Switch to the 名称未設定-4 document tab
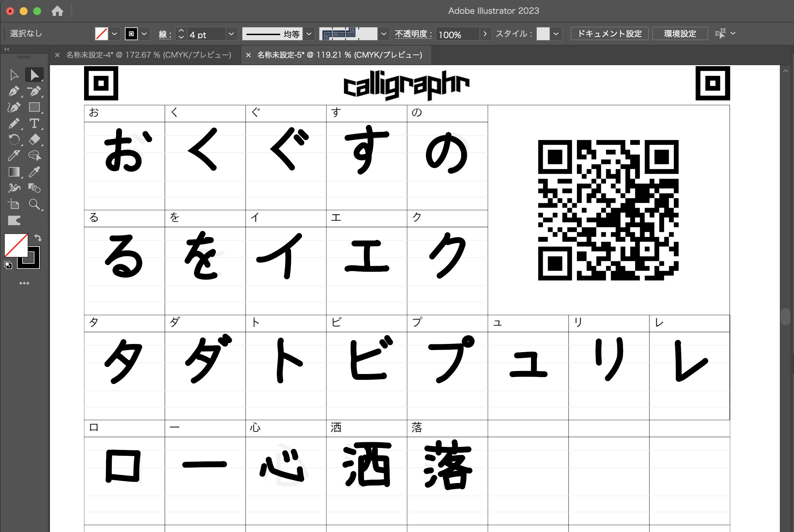Image resolution: width=794 pixels, height=532 pixels. (x=148, y=55)
